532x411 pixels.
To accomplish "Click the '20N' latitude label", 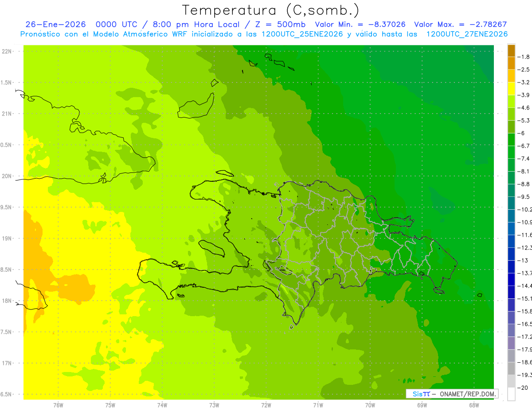I will (x=6, y=176).
